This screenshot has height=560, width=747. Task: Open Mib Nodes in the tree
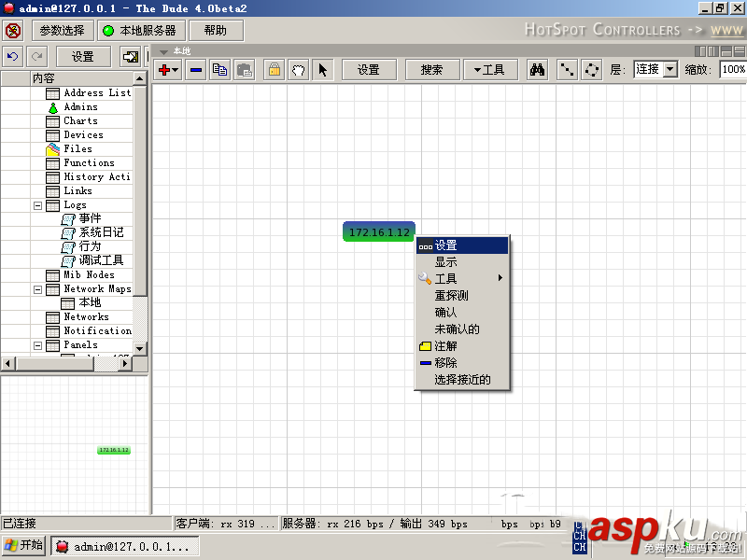tap(89, 274)
